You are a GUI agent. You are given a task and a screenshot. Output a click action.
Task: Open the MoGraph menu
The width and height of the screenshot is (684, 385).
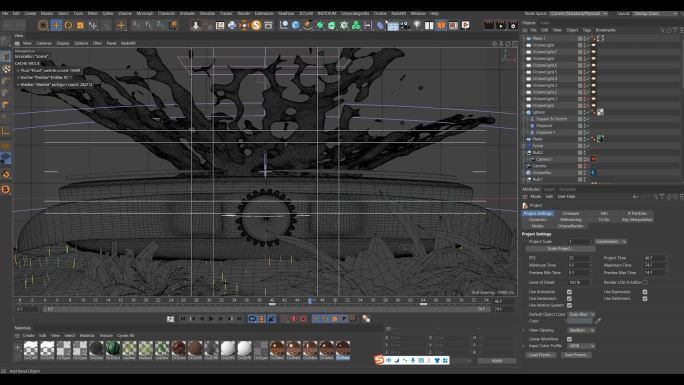pyautogui.click(x=144, y=14)
